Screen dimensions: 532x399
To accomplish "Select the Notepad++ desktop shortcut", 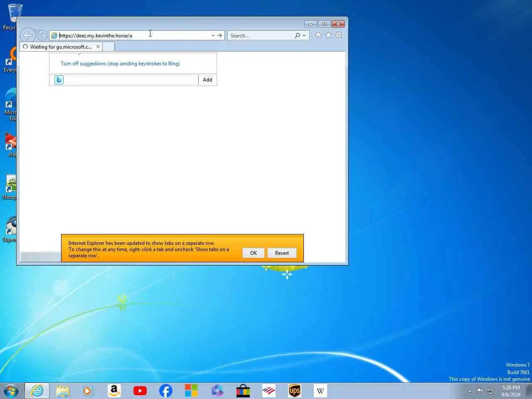I will (x=10, y=187).
